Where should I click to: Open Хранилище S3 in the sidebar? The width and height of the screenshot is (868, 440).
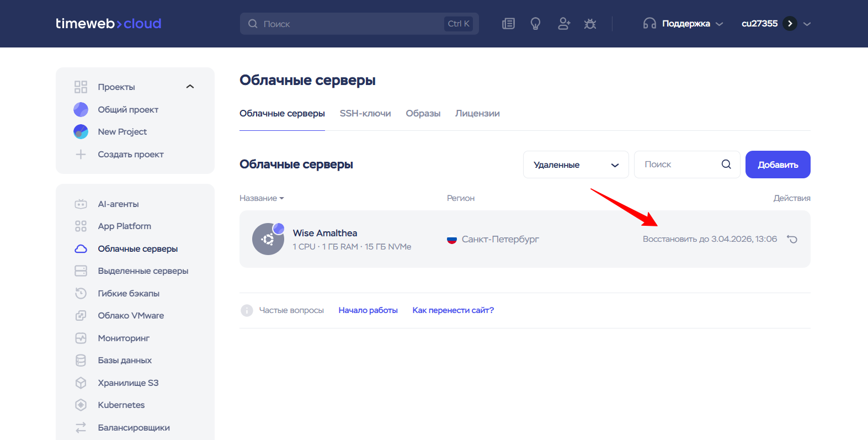[x=128, y=383]
